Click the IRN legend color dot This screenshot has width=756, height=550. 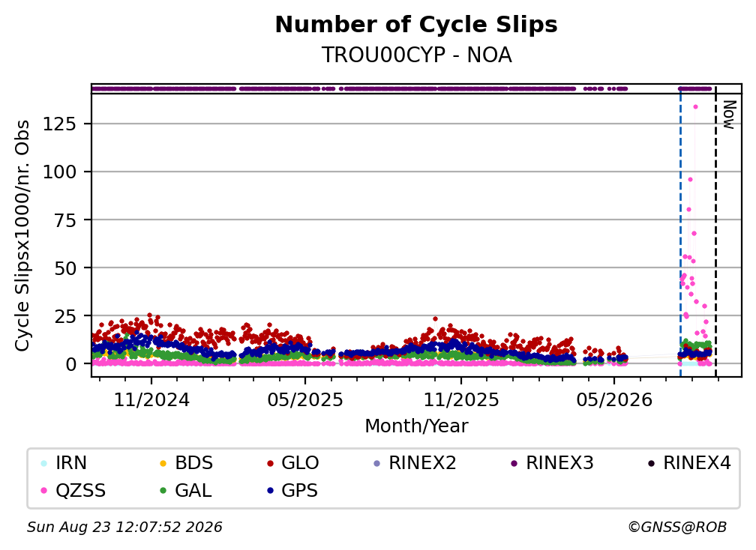43,463
